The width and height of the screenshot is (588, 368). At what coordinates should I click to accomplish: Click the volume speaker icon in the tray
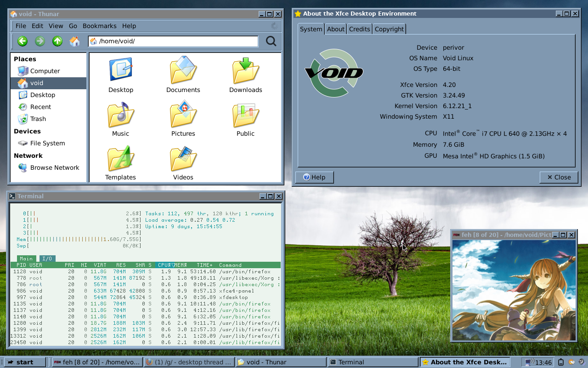pos(582,362)
